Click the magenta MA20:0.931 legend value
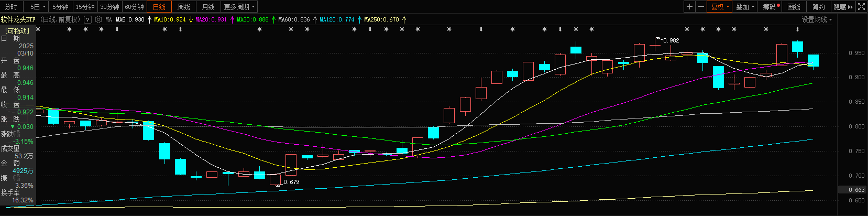 (211, 20)
